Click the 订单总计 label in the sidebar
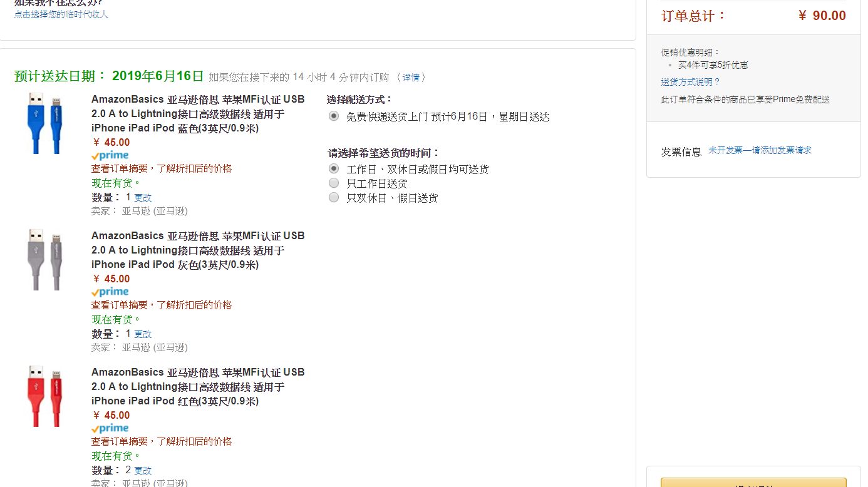The image size is (868, 487). 694,16
